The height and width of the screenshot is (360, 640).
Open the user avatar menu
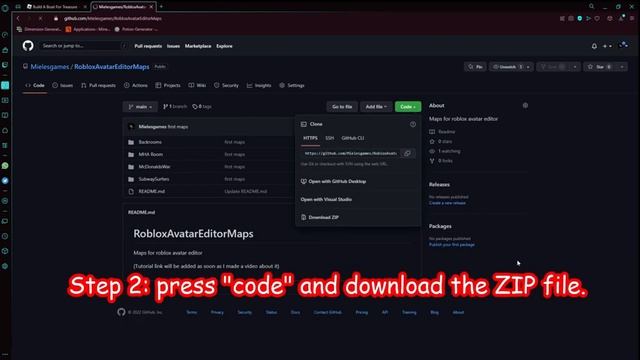[623, 45]
